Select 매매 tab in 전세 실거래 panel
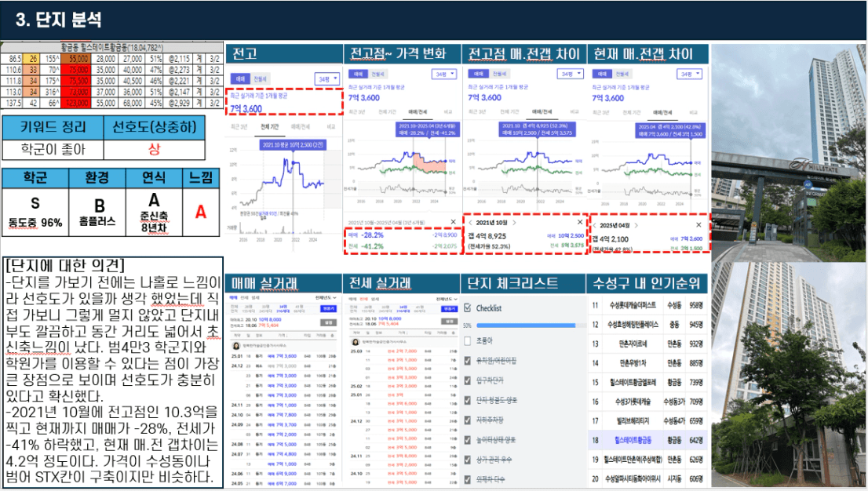This screenshot has width=868, height=491. (x=354, y=299)
